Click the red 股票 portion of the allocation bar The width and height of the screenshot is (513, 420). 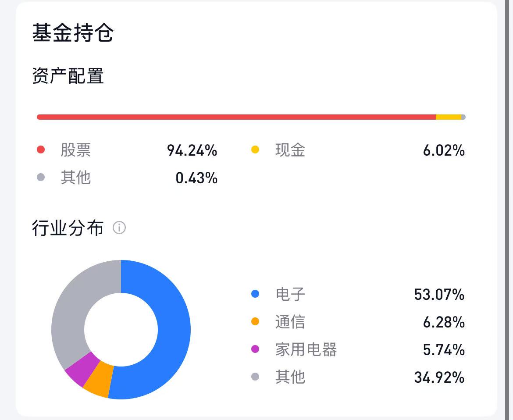tap(237, 117)
